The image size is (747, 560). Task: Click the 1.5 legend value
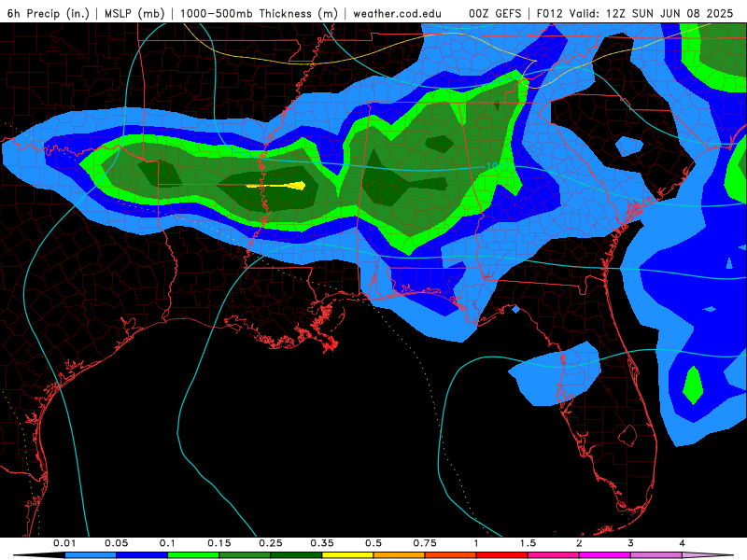[528, 543]
